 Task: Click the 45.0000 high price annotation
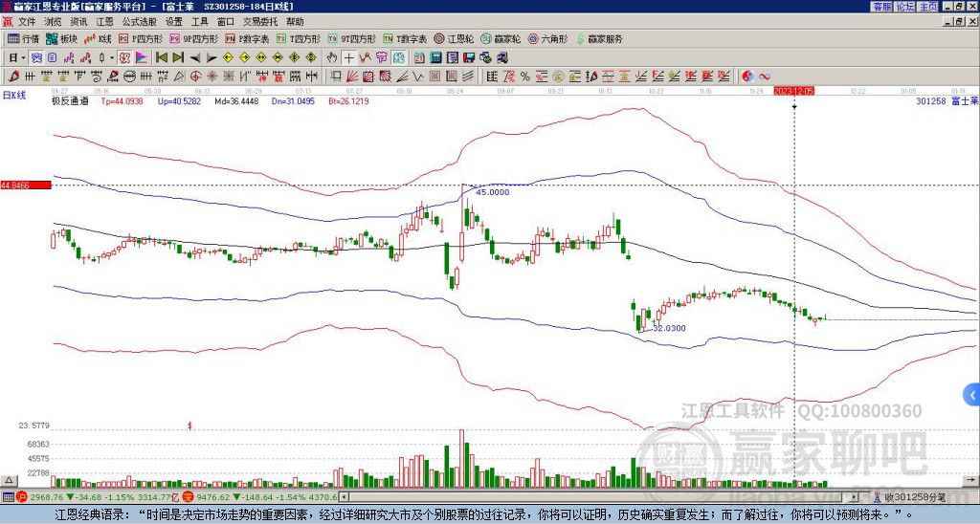pos(493,192)
